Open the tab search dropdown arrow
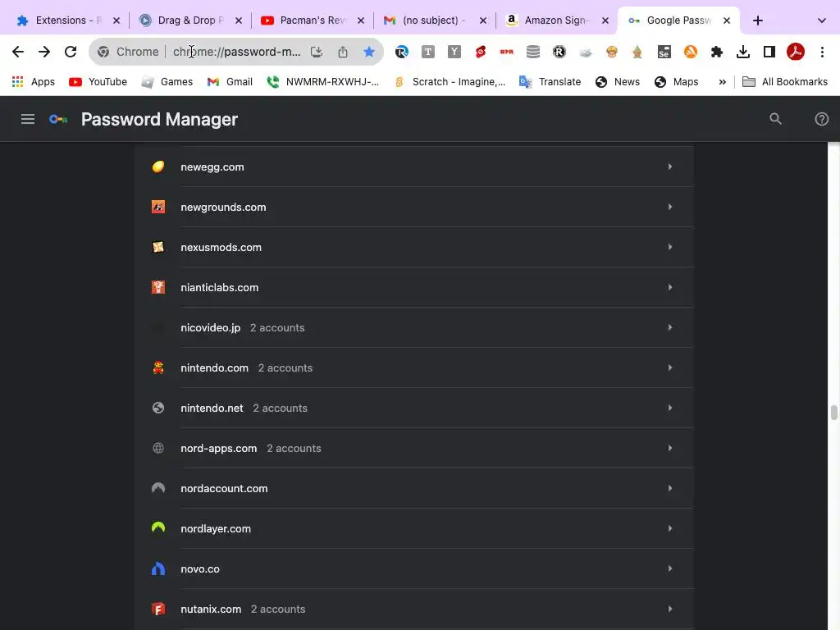This screenshot has height=630, width=840. [821, 21]
